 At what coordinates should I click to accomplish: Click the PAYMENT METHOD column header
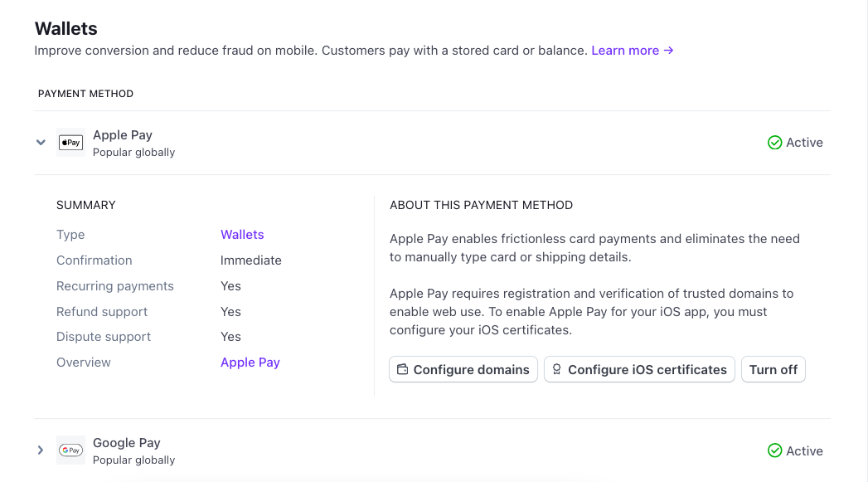[85, 94]
